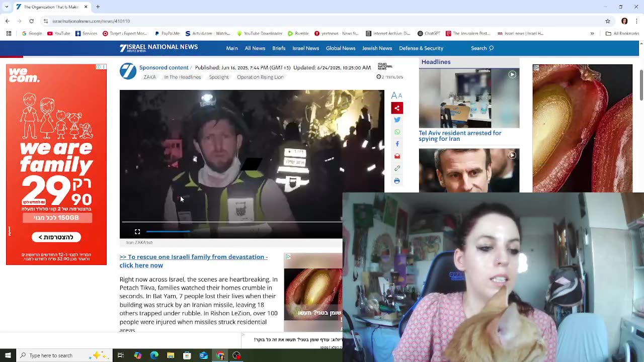This screenshot has height=362, width=644.
Task: Print the article with the printer icon
Action: [x=397, y=180]
